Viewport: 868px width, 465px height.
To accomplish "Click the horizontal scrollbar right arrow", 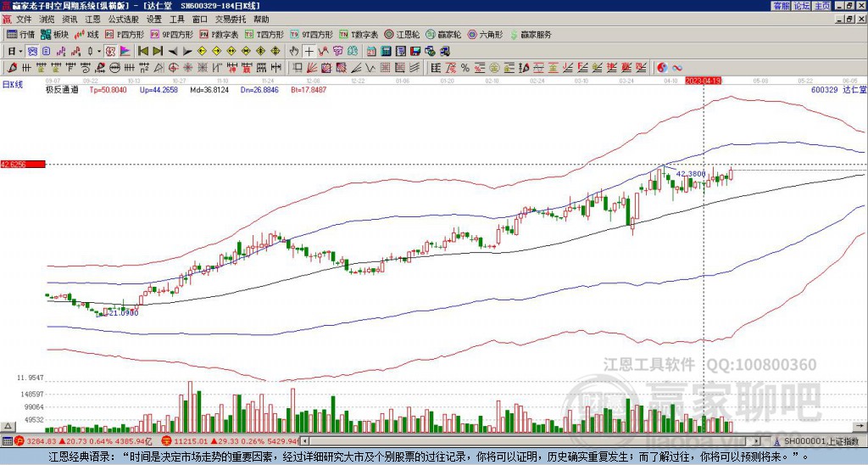I will coord(757,441).
